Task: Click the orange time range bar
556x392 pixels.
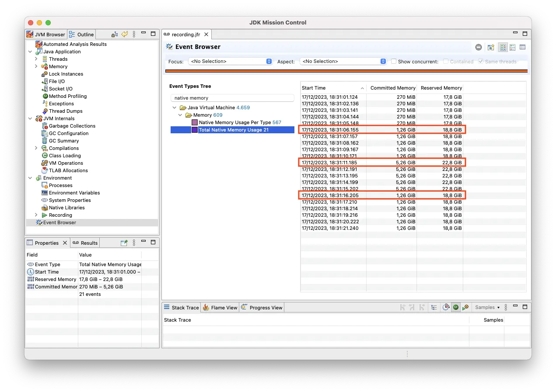Action: tap(346, 71)
